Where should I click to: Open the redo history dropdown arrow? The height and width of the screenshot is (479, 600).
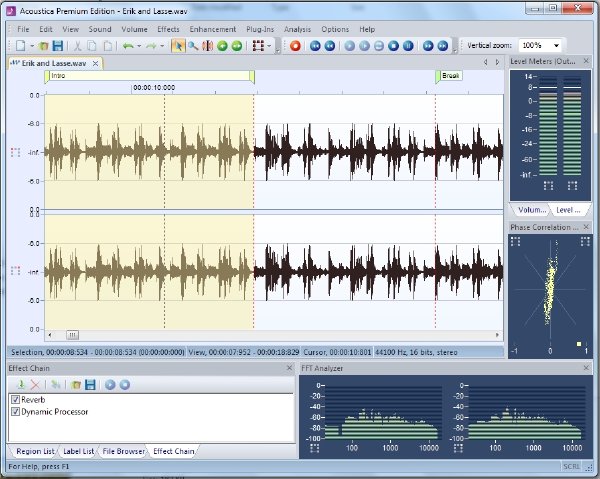[x=162, y=46]
